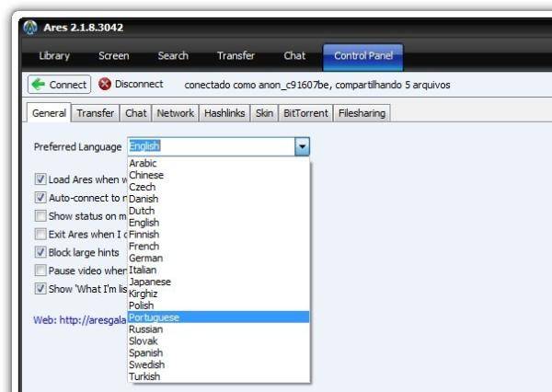Viewport: 552px width, 392px height.
Task: Choose Italian from the language list
Action: [x=219, y=270]
